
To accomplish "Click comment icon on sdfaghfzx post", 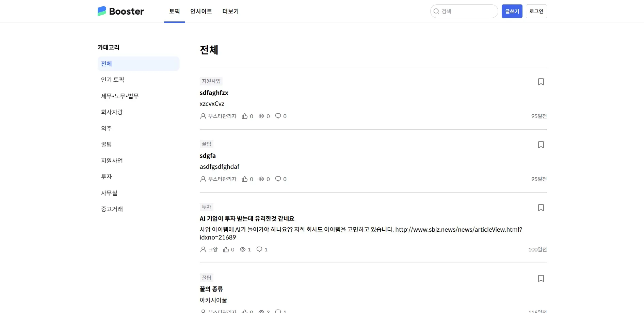I will (278, 116).
